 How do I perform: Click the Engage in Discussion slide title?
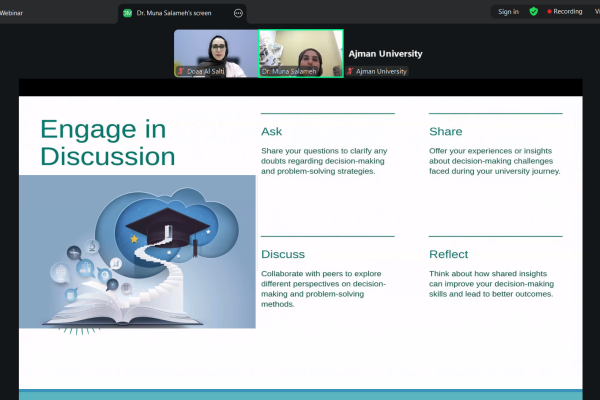[x=107, y=143]
